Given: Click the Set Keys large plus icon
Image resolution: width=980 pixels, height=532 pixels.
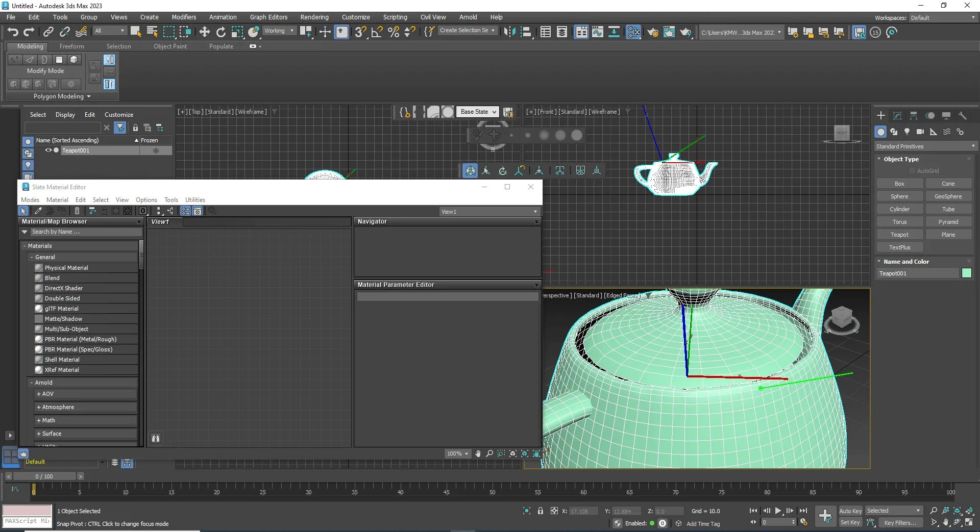Looking at the screenshot, I should point(825,516).
